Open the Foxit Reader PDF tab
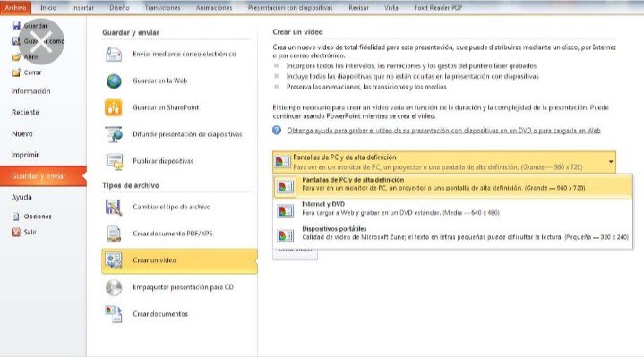The image size is (644, 357). [438, 8]
